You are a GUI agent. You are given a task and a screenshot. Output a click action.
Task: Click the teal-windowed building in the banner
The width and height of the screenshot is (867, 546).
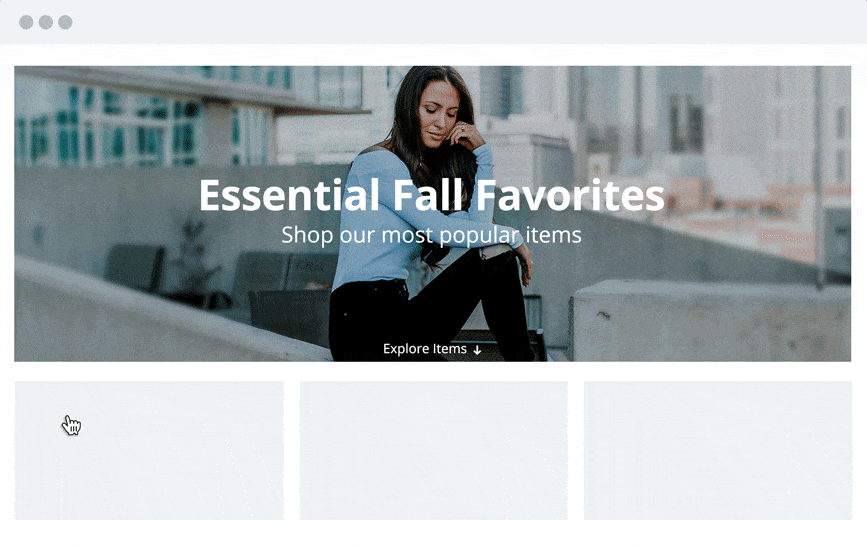coord(138,124)
